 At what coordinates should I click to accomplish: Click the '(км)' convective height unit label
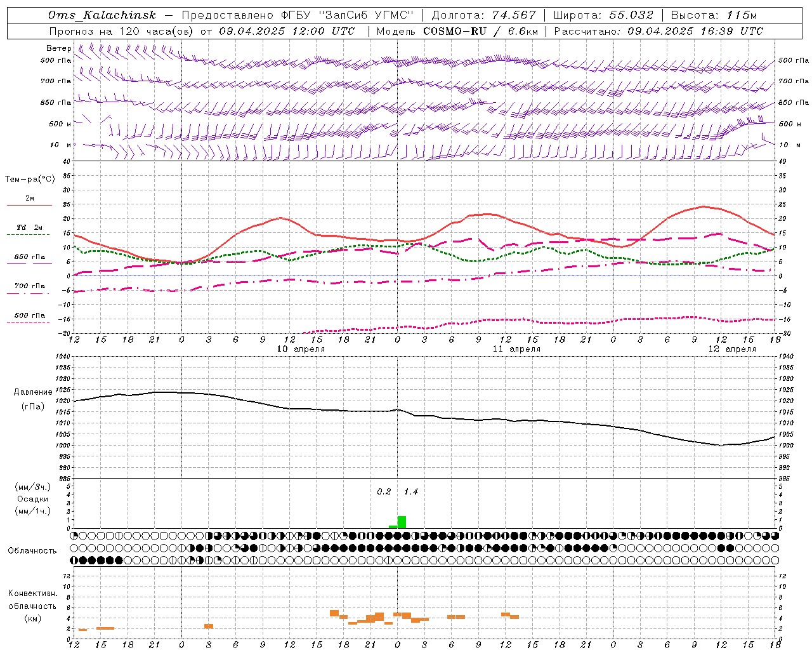click(32, 618)
